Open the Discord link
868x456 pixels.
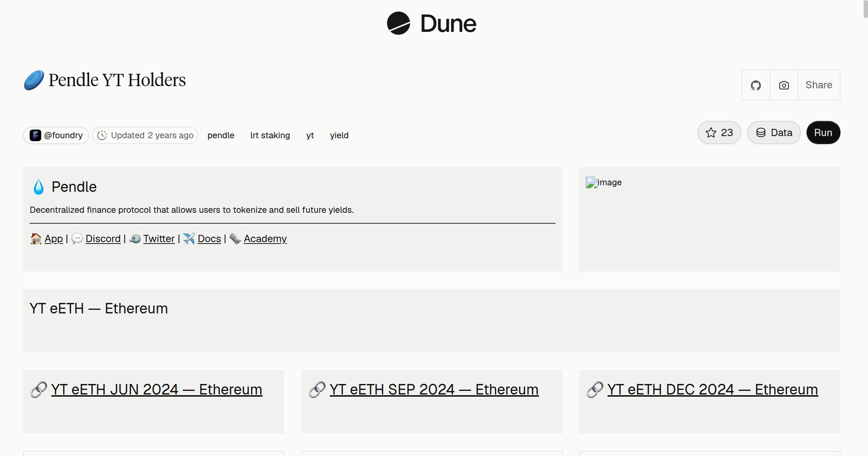(103, 239)
